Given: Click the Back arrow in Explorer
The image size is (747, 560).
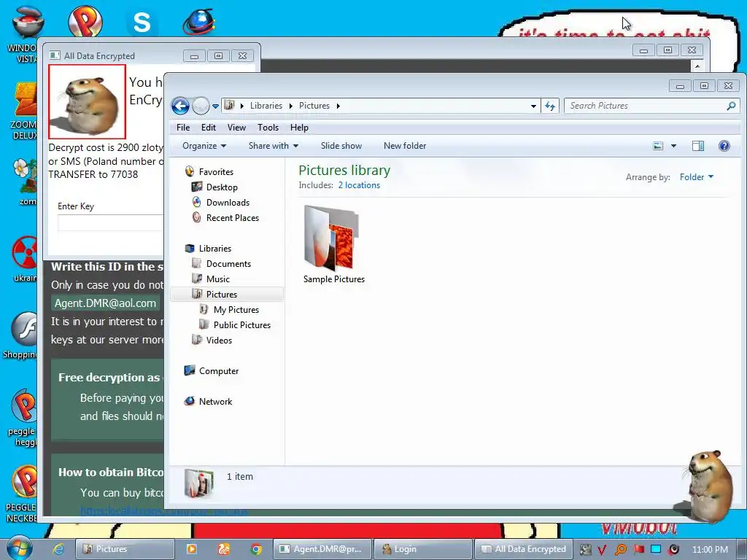Looking at the screenshot, I should pos(181,106).
